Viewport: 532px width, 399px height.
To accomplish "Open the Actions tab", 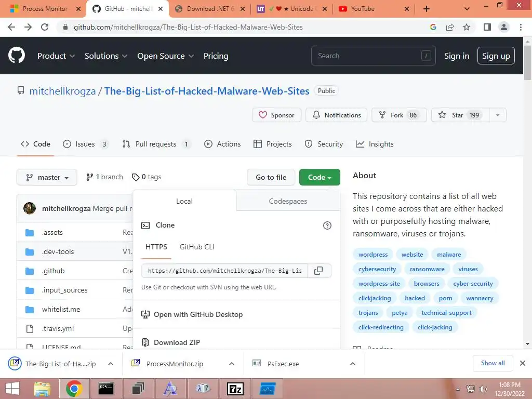I will (222, 144).
